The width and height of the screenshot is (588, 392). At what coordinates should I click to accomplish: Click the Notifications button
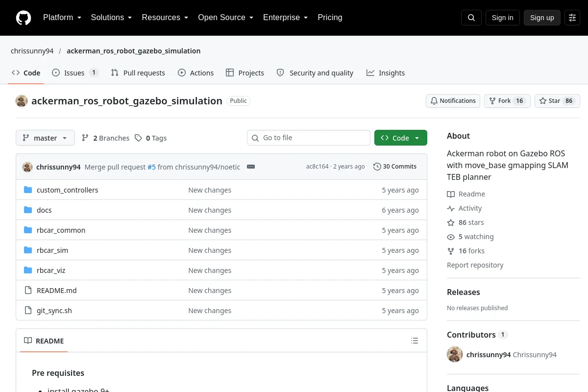coord(453,101)
